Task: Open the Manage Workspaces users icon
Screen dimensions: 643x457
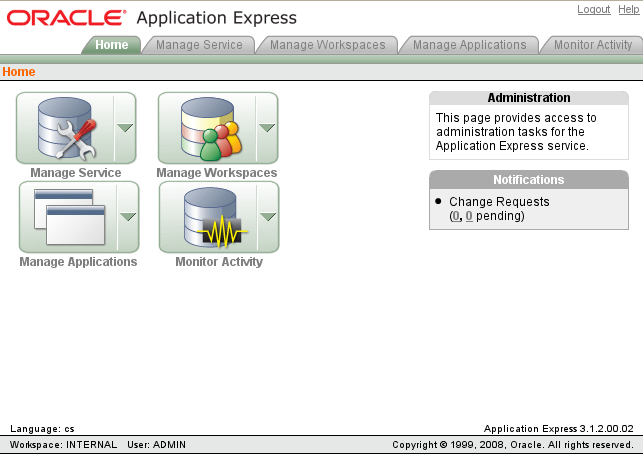Action: click(x=210, y=128)
